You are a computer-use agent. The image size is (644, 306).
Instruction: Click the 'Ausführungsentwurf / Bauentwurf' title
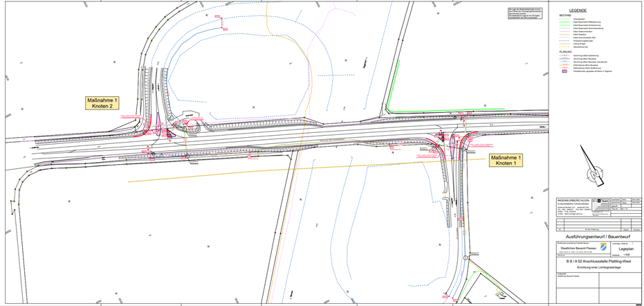point(598,236)
